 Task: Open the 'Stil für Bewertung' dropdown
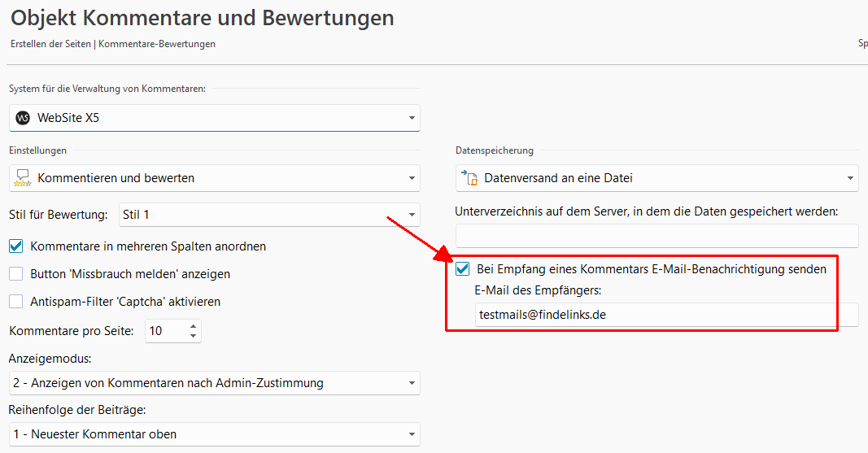pos(411,216)
